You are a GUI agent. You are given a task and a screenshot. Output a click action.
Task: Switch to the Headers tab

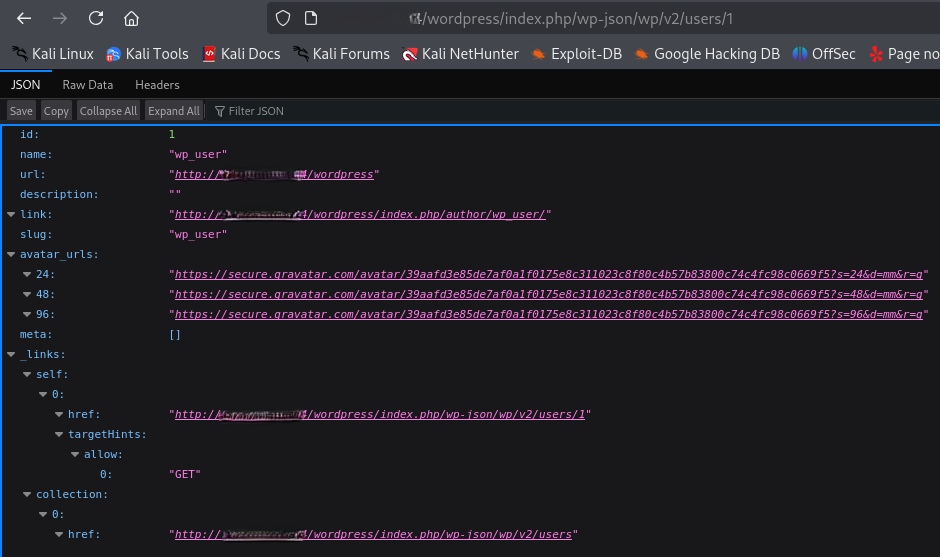coord(157,85)
